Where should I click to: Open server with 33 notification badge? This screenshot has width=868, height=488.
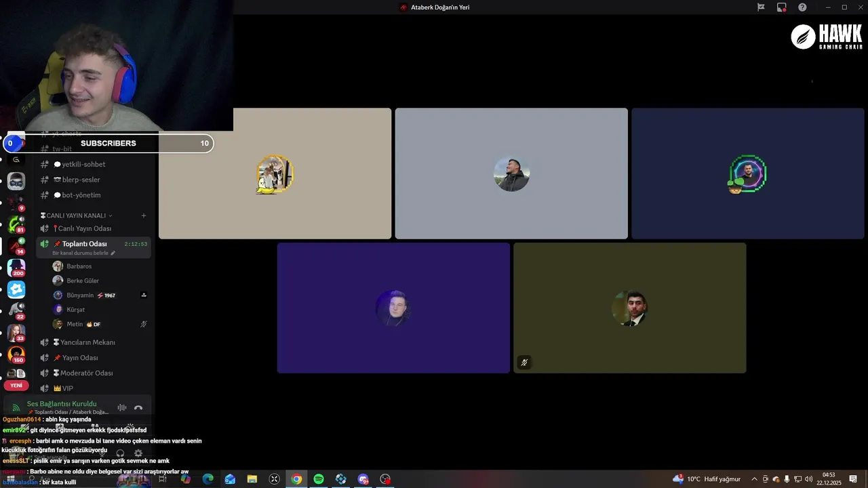[16, 333]
